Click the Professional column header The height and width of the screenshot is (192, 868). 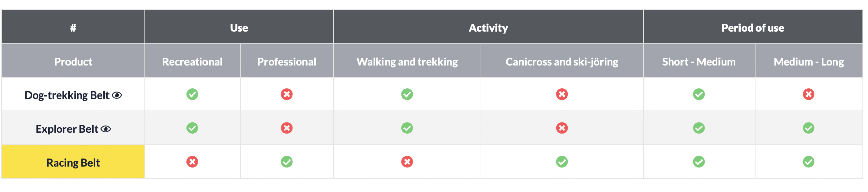(287, 62)
